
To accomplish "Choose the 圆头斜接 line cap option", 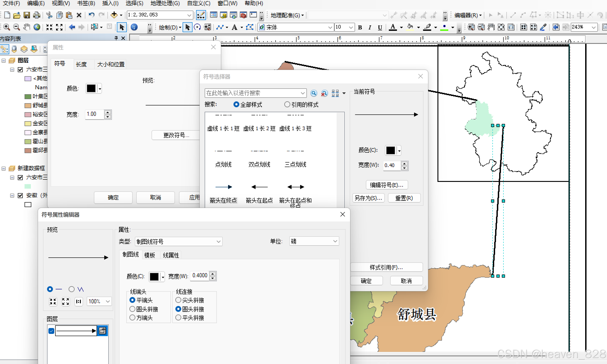I will pyautogui.click(x=132, y=309).
